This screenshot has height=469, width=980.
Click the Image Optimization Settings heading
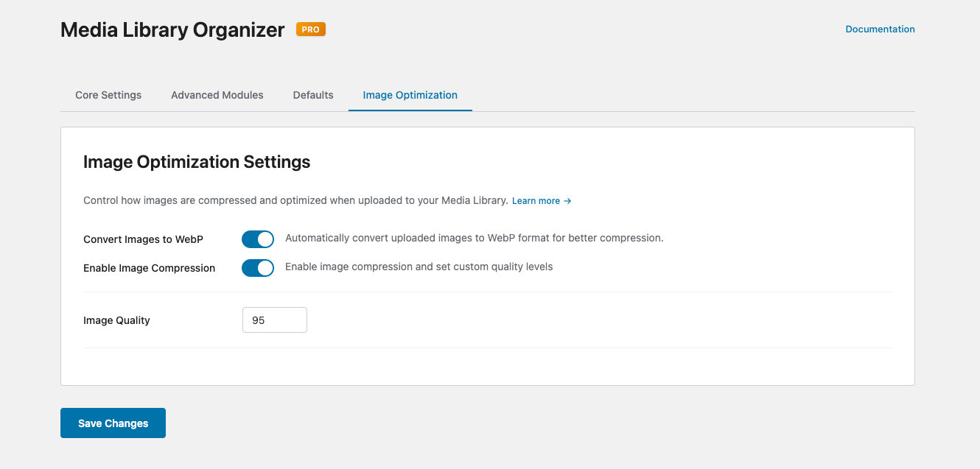pos(197,162)
